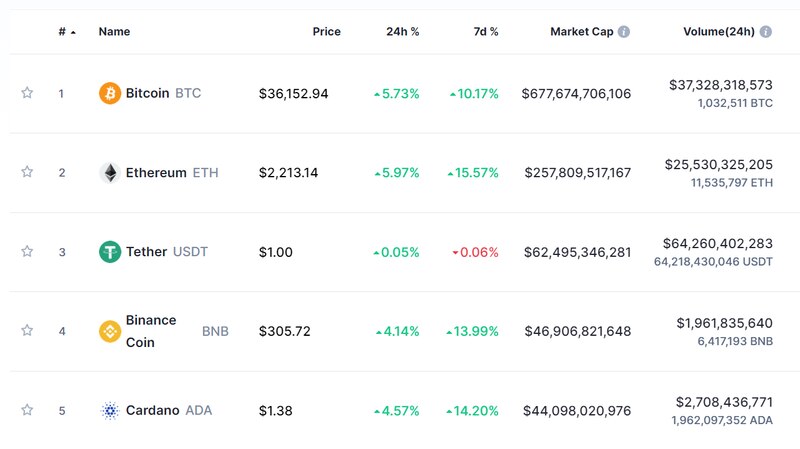Toggle the Tether watchlist star

pos(27,252)
